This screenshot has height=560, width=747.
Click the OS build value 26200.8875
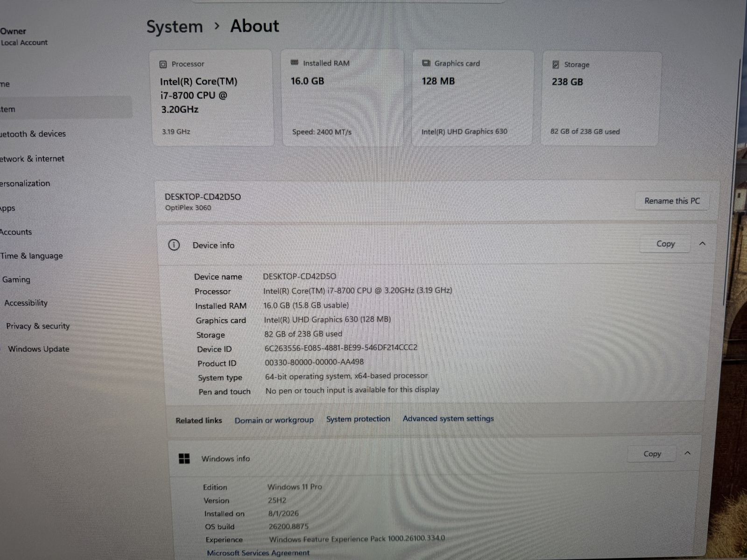coord(289,526)
